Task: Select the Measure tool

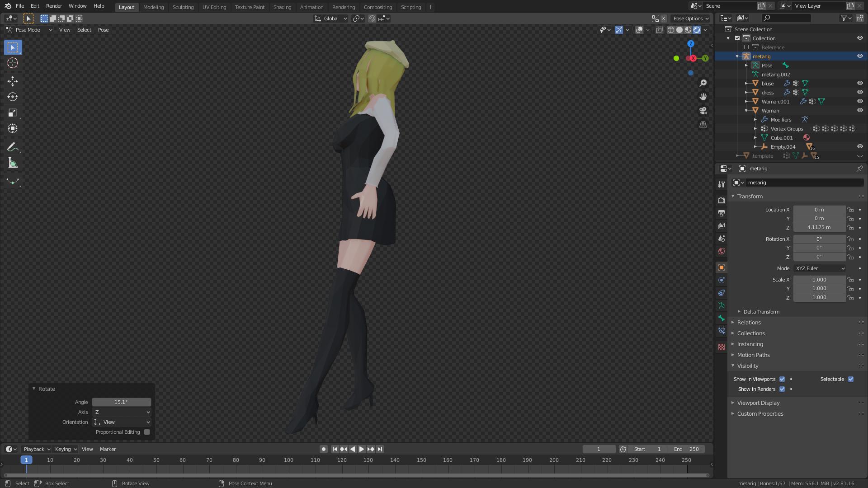Action: pyautogui.click(x=13, y=163)
